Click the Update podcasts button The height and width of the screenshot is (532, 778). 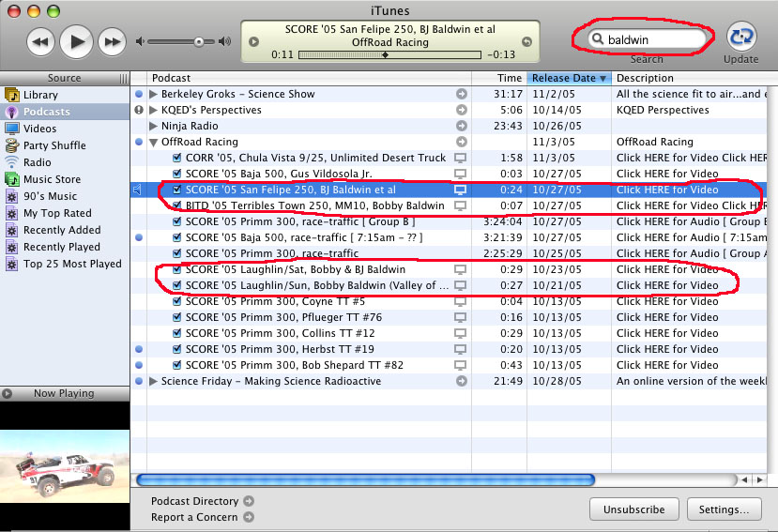click(741, 37)
